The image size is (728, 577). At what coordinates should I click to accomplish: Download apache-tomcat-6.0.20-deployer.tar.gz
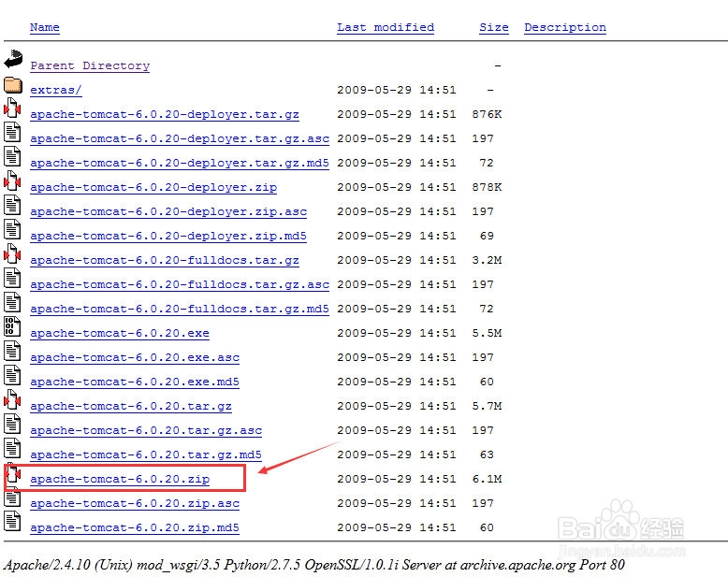pos(165,115)
